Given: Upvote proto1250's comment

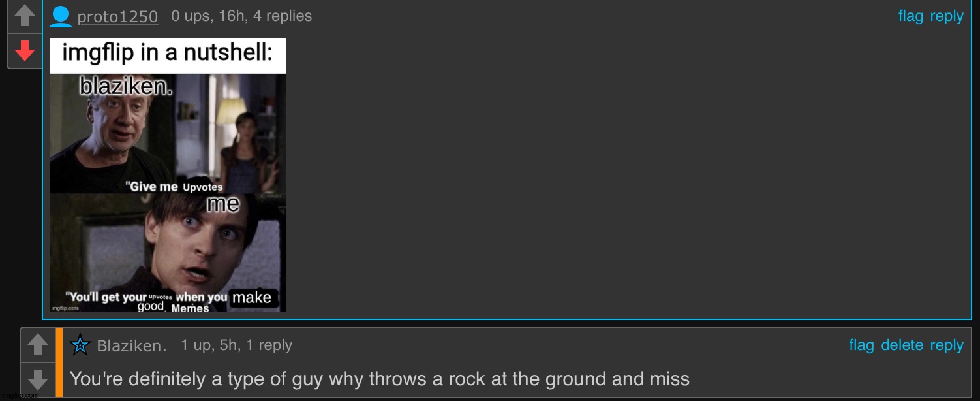Looking at the screenshot, I should [25, 17].
